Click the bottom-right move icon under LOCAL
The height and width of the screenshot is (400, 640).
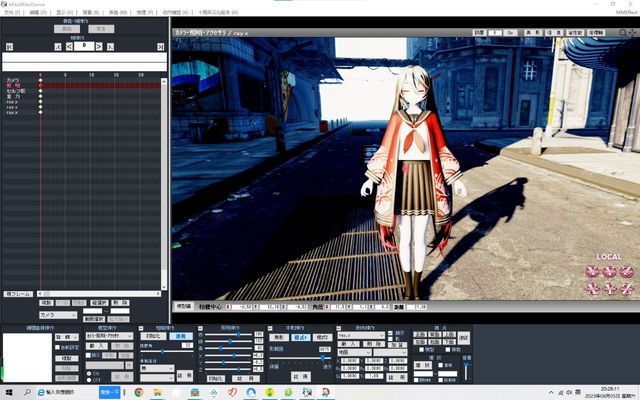624,288
